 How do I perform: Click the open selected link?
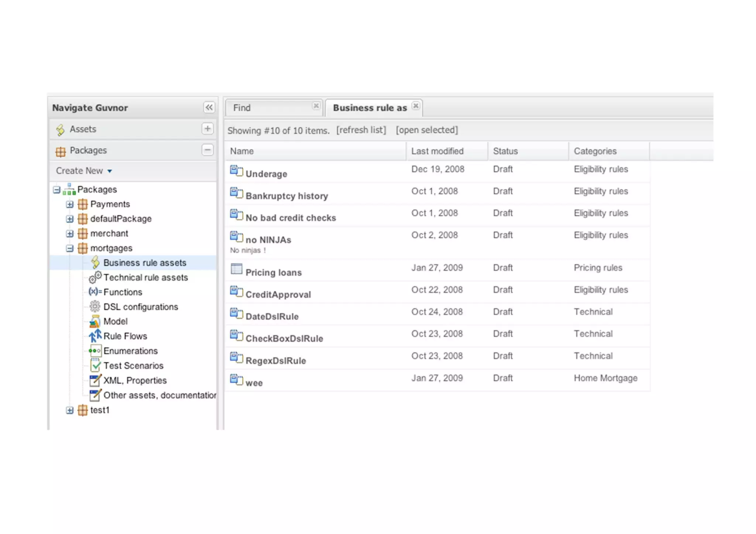(427, 130)
